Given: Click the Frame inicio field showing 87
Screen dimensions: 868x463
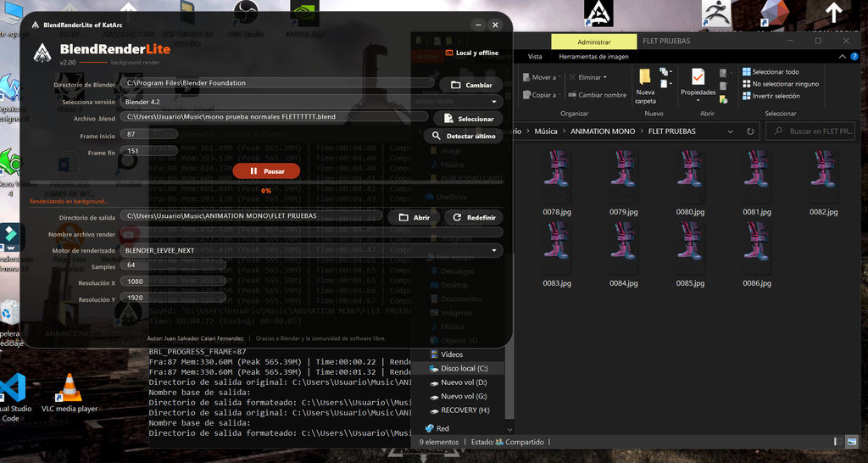Looking at the screenshot, I should point(148,134).
